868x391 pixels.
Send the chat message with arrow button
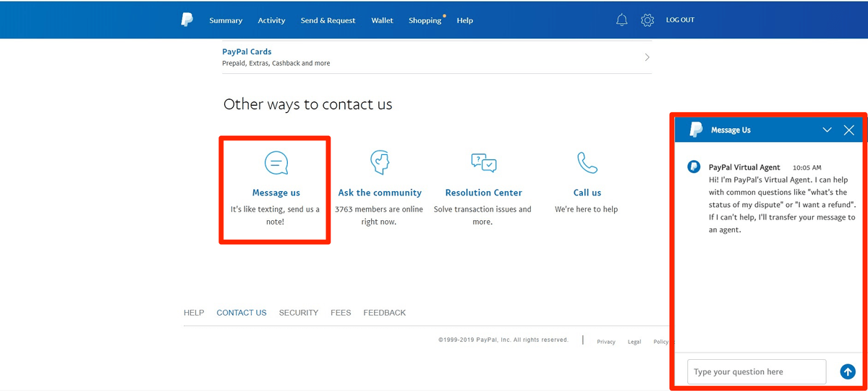pyautogui.click(x=848, y=371)
